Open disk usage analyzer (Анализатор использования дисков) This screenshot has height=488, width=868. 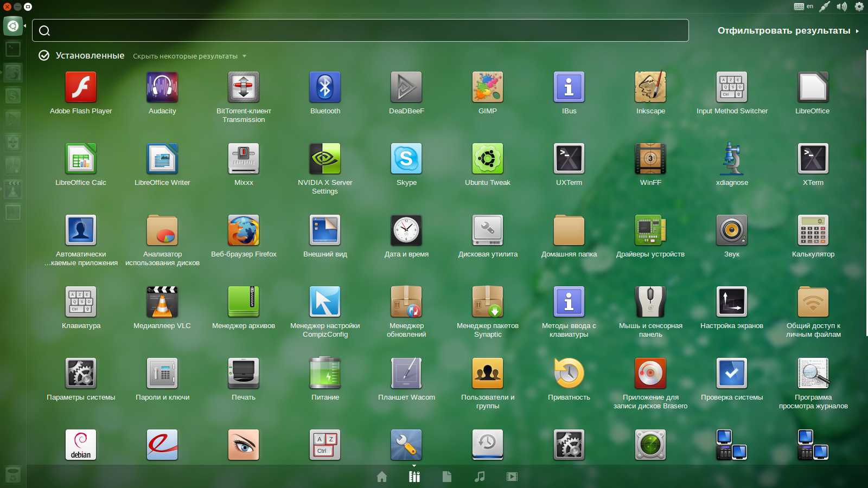pyautogui.click(x=162, y=230)
